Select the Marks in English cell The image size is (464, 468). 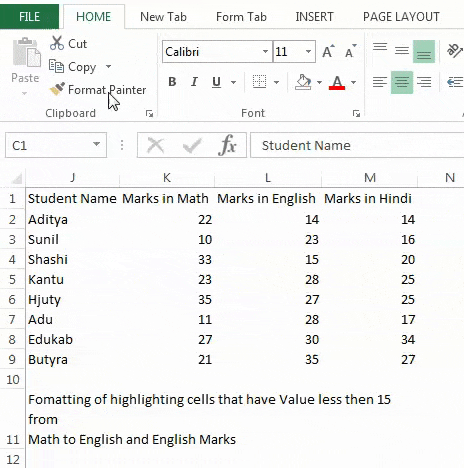pos(268,199)
